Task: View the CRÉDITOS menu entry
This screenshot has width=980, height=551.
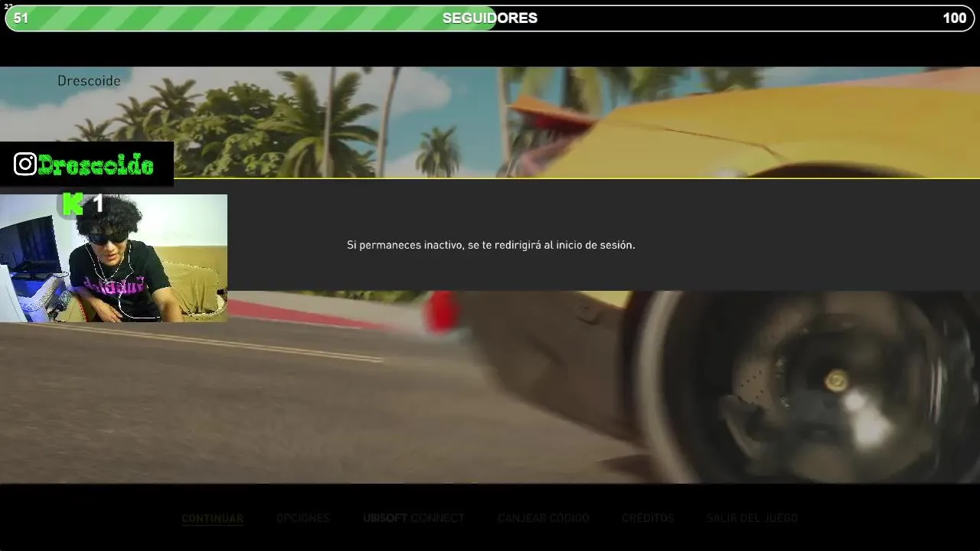Action: tap(648, 518)
